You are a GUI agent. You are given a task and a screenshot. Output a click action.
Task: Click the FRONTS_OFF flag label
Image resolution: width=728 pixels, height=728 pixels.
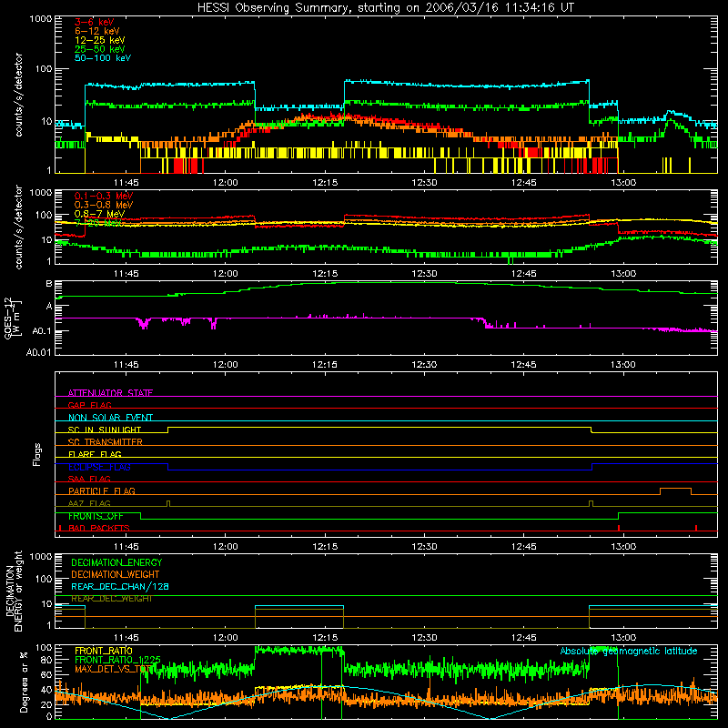pyautogui.click(x=96, y=516)
